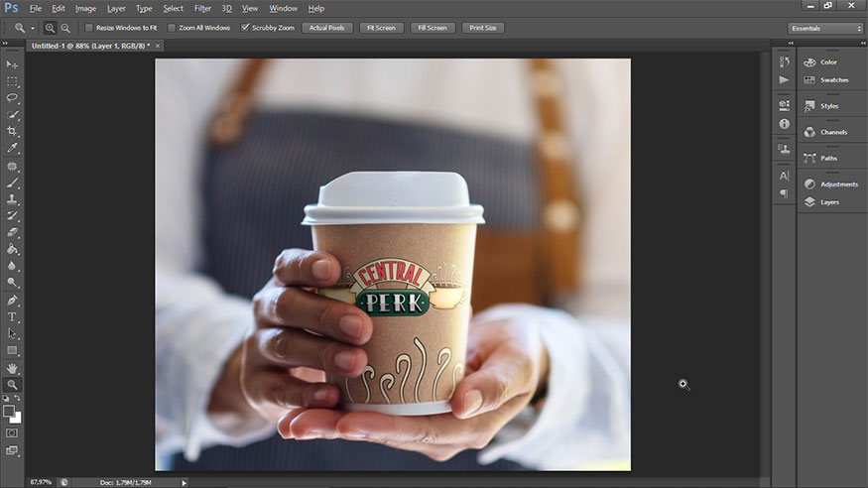Select the Crop tool
This screenshot has width=868, height=488.
coord(12,131)
